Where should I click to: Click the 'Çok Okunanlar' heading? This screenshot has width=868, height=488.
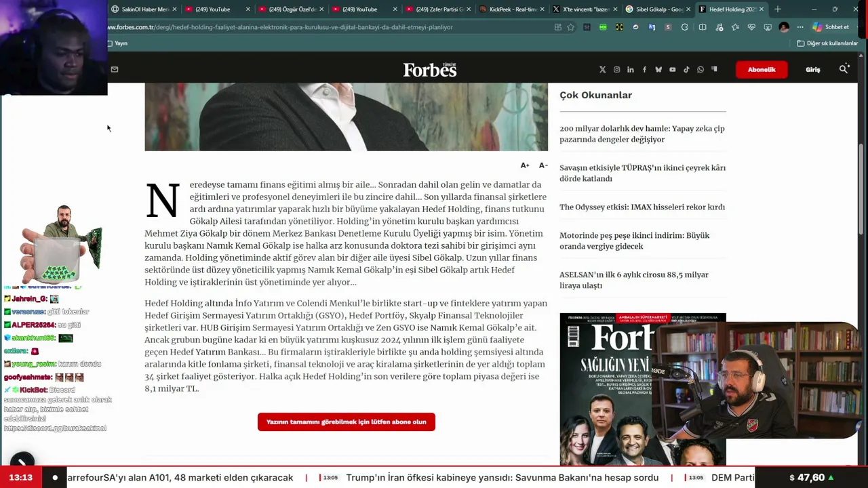click(x=595, y=96)
